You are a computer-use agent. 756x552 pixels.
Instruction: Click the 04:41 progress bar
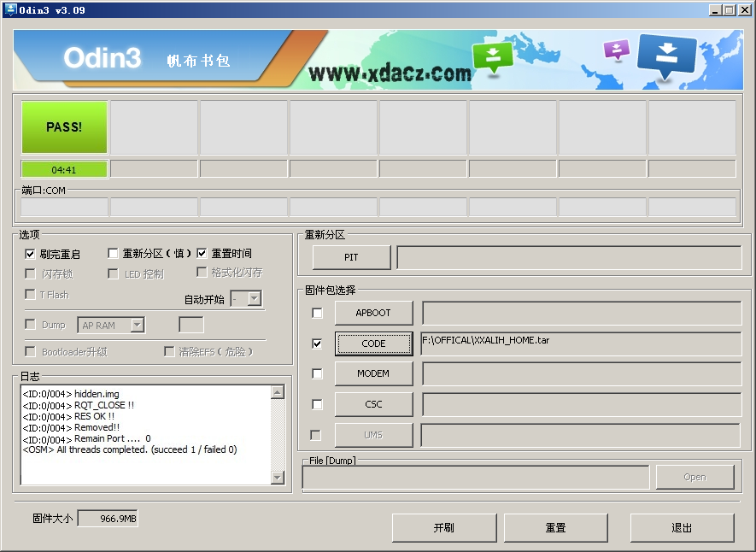point(64,168)
